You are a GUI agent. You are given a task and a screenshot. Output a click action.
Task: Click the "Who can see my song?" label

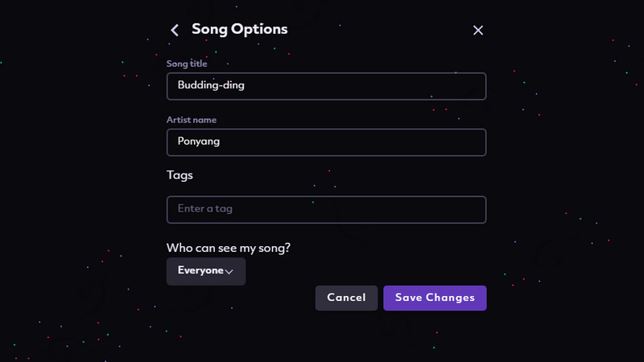pos(229,247)
